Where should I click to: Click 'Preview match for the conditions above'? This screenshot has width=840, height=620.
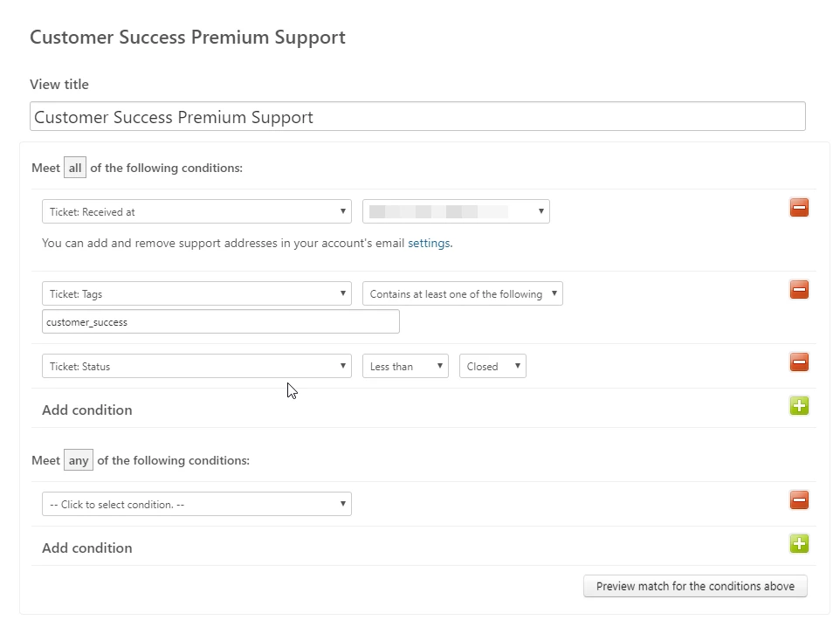tap(695, 587)
